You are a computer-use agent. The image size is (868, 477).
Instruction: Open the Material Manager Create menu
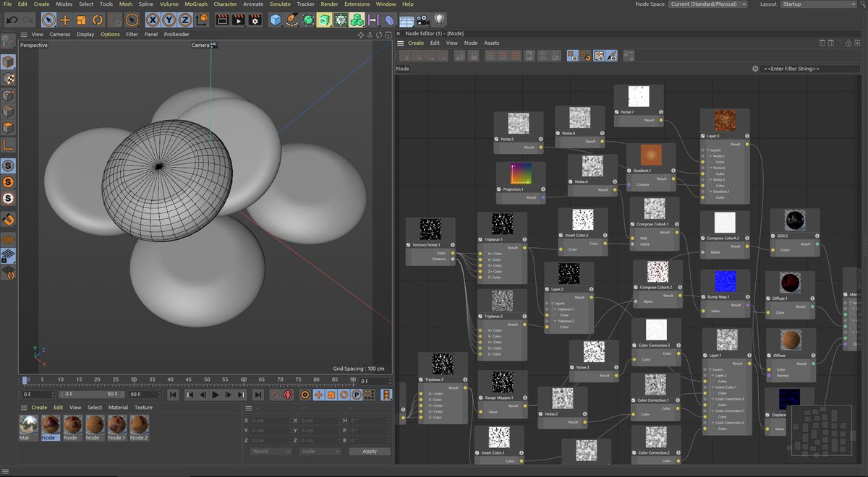pos(39,408)
